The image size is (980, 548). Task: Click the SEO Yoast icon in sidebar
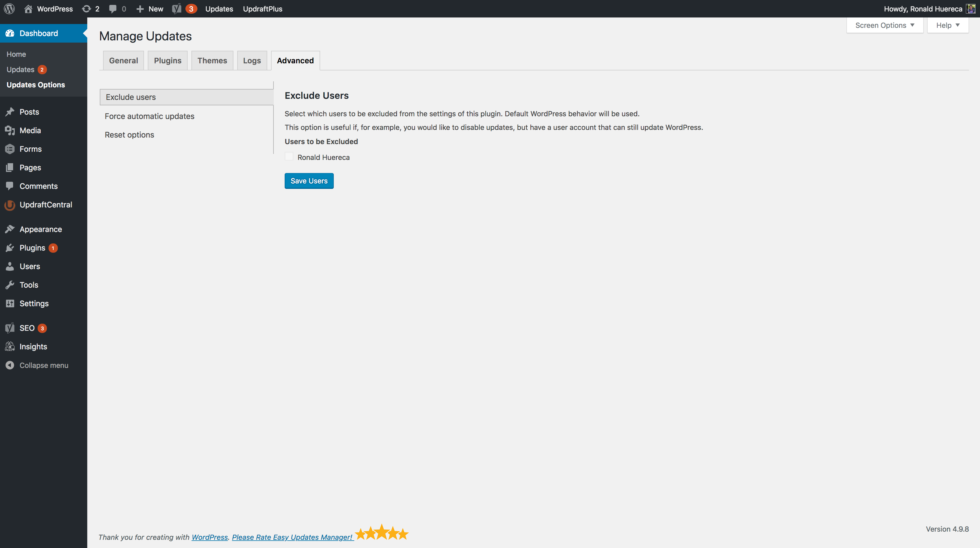(x=10, y=328)
